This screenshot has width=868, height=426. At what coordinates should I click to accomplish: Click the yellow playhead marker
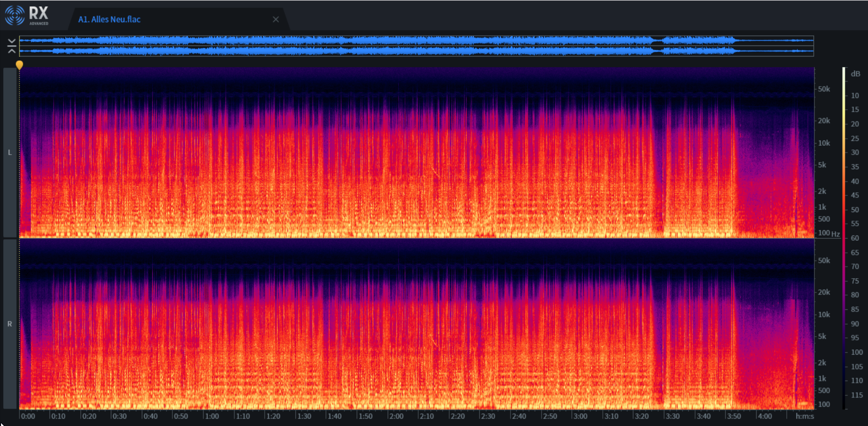pyautogui.click(x=20, y=65)
